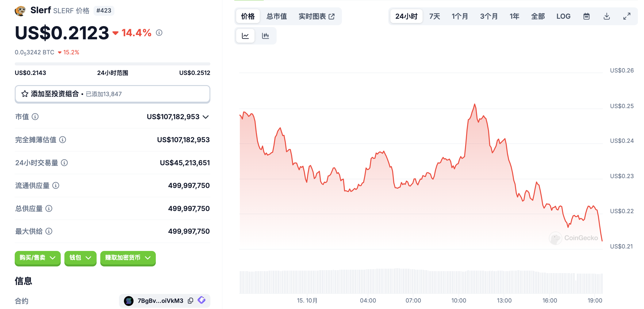
Task: Click the US$0.2143 24h low value
Action: coord(30,73)
